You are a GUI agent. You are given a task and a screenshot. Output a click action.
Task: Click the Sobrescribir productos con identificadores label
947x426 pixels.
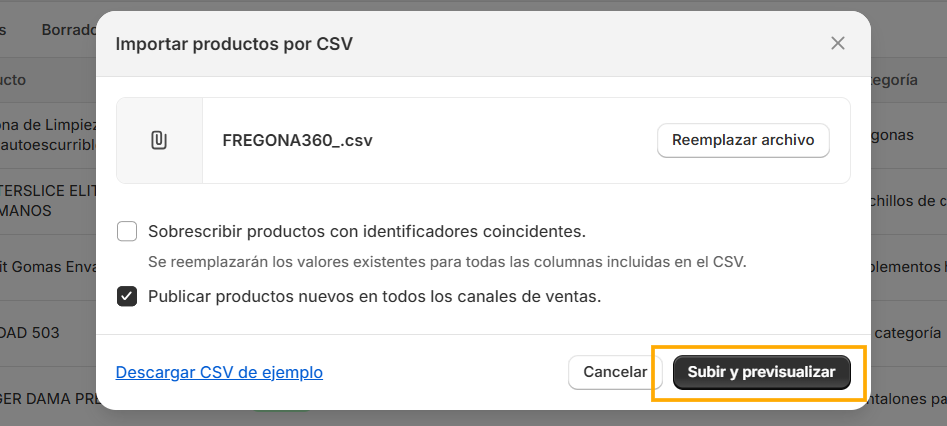click(x=367, y=231)
